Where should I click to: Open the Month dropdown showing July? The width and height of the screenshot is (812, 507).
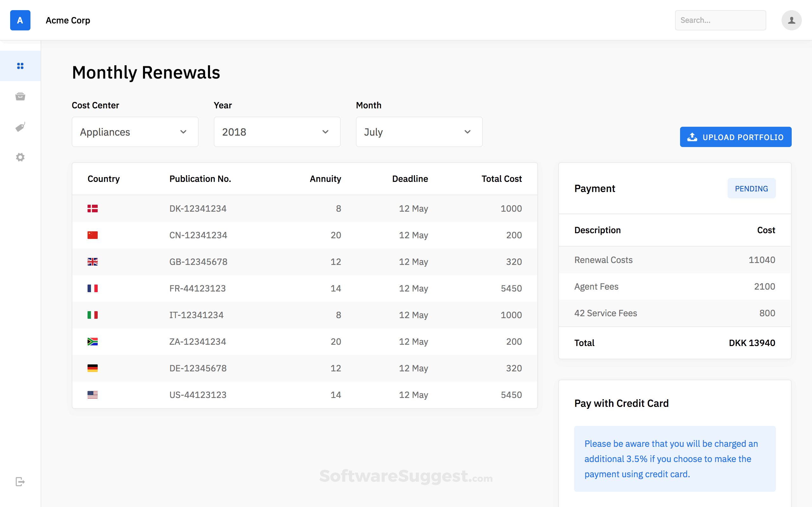click(x=419, y=132)
